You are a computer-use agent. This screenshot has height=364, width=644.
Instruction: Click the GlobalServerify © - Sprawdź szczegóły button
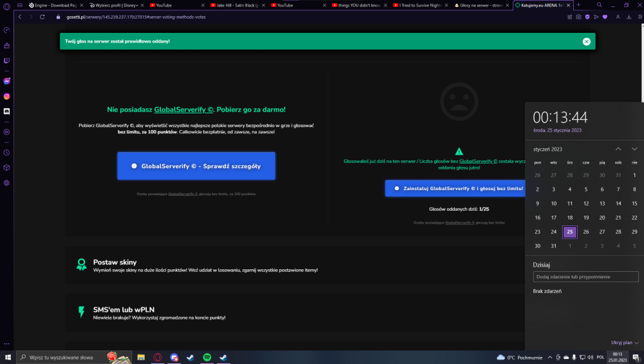196,166
